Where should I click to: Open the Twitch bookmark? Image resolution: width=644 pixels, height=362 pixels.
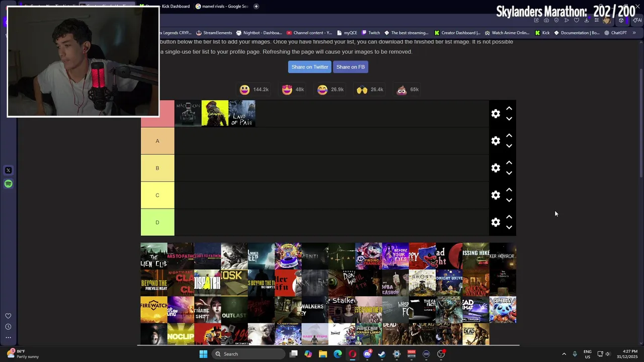click(370, 33)
